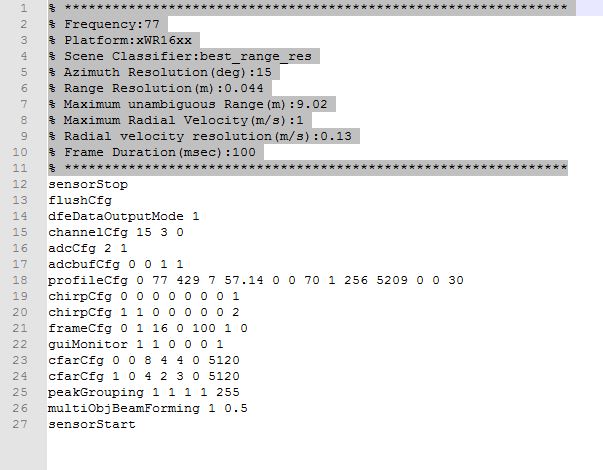Place cursor on guiMonitor line

[x=136, y=344]
